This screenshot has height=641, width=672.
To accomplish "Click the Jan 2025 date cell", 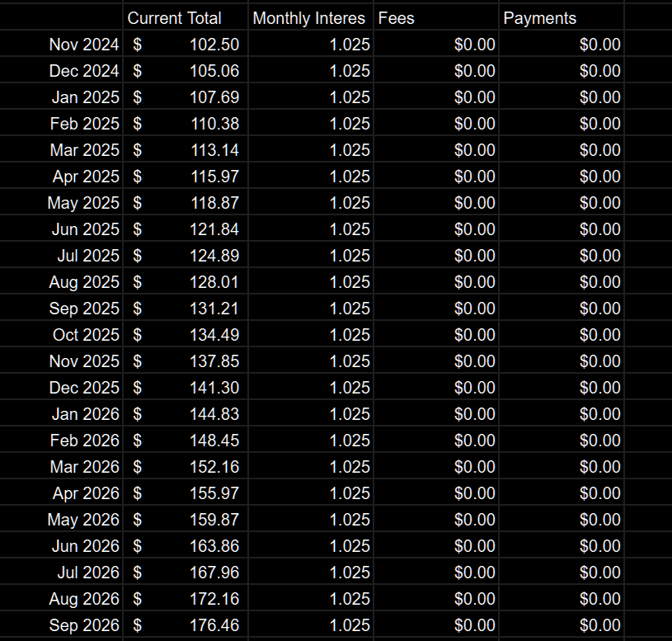I will [x=61, y=97].
